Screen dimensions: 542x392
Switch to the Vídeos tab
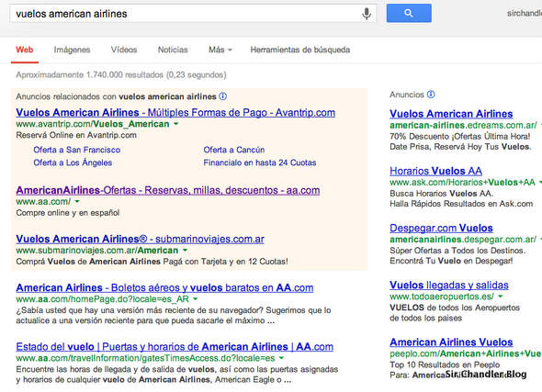pos(124,50)
